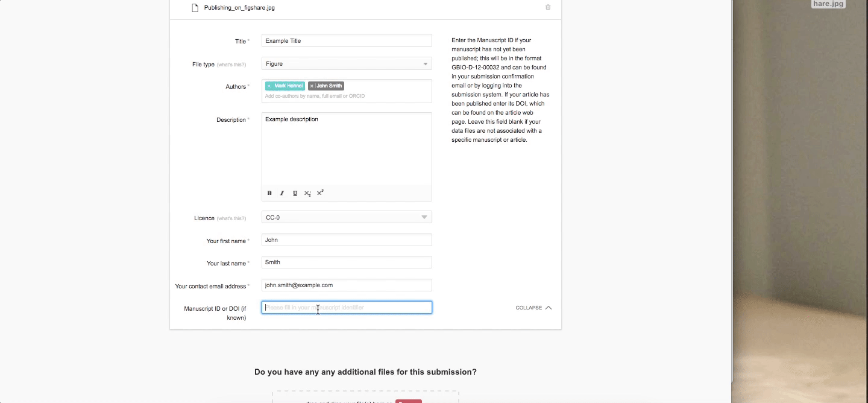Image resolution: width=868 pixels, height=403 pixels.
Task: Click into the Title field
Action: point(347,41)
